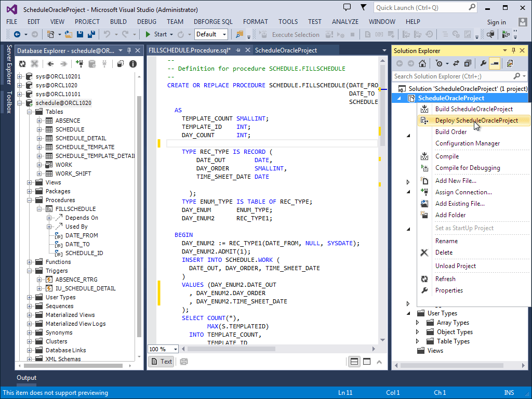Open the 100% editor zoom selector

click(x=163, y=349)
